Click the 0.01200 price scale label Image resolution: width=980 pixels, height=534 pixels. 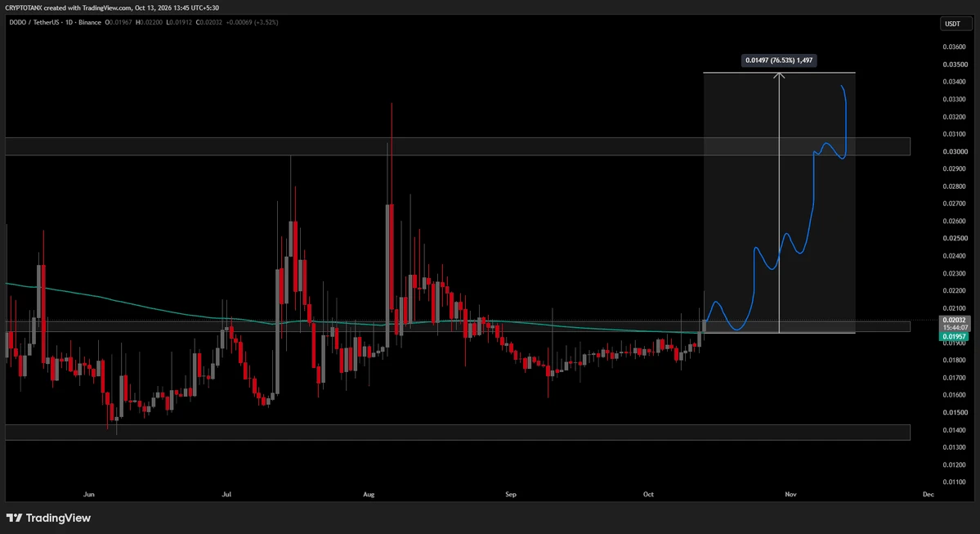tap(955, 464)
